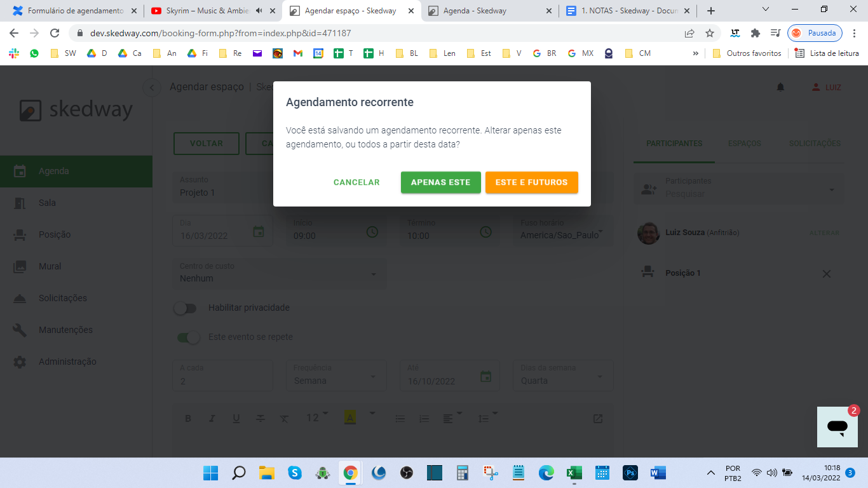Cancel the recurring booking dialog
Screen dimensions: 868x488
pyautogui.click(x=356, y=182)
